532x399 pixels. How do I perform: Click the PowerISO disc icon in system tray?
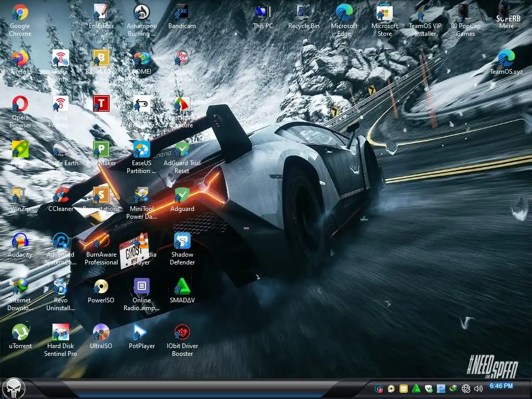[x=391, y=389]
